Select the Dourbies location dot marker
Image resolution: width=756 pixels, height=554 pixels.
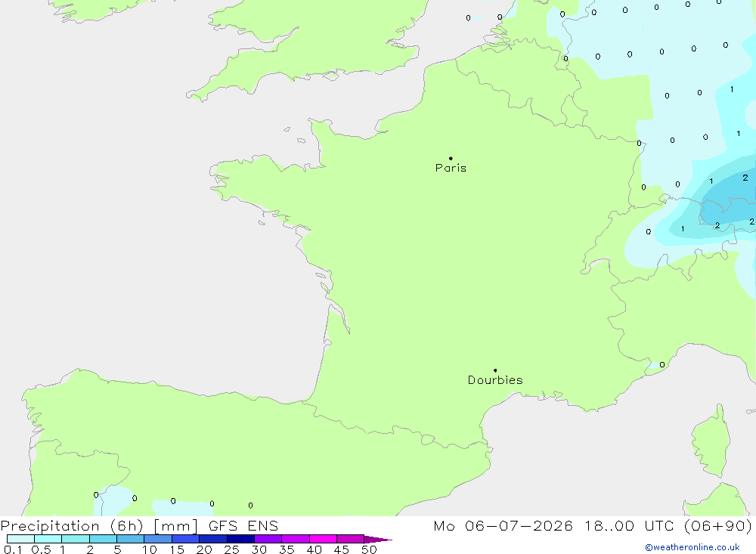pos(495,370)
